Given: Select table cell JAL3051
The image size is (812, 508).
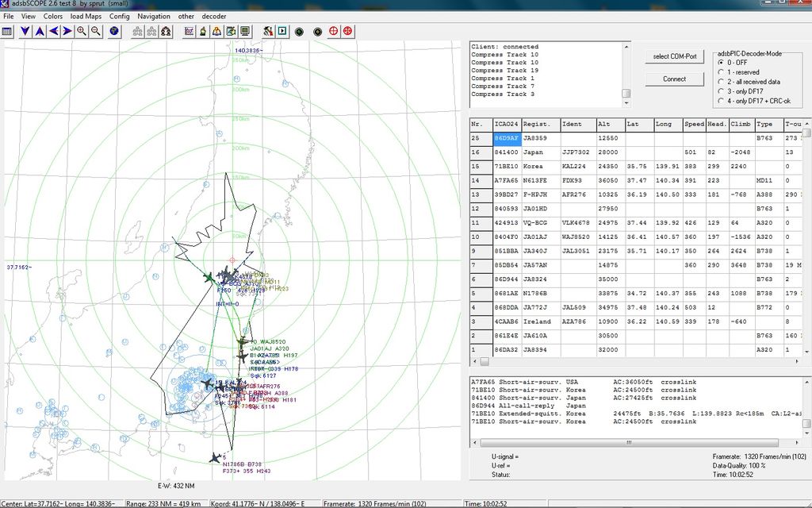Looking at the screenshot, I should pos(577,251).
